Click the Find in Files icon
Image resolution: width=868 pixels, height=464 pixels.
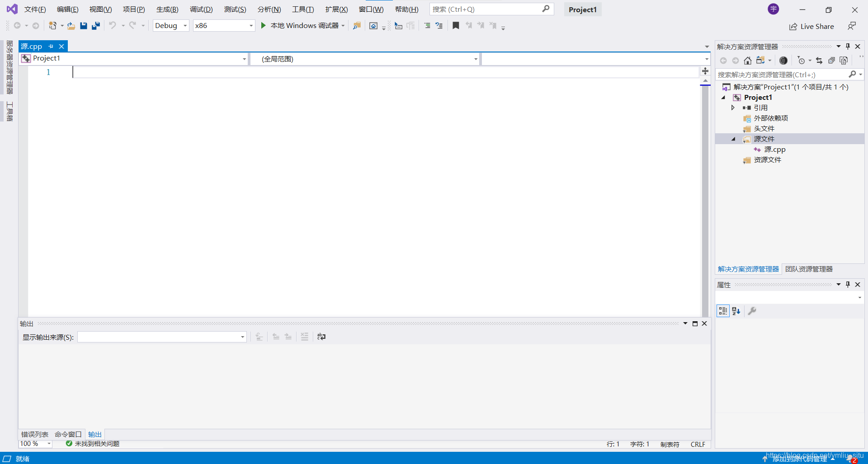click(x=357, y=26)
